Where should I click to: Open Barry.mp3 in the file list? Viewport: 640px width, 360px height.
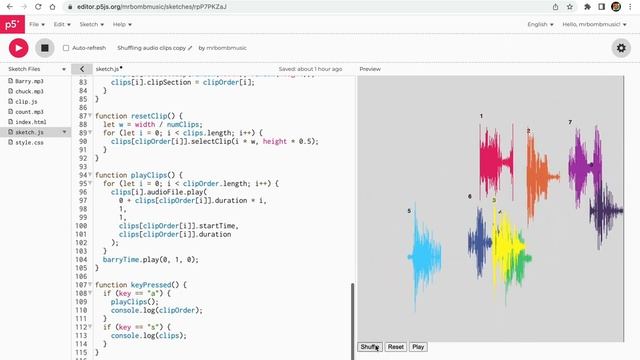[29, 81]
